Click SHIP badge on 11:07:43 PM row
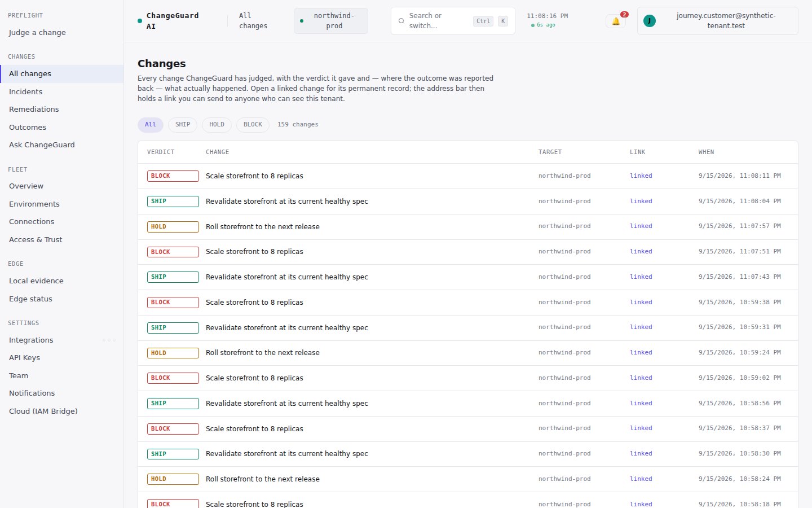This screenshot has width=812, height=508. pos(173,277)
